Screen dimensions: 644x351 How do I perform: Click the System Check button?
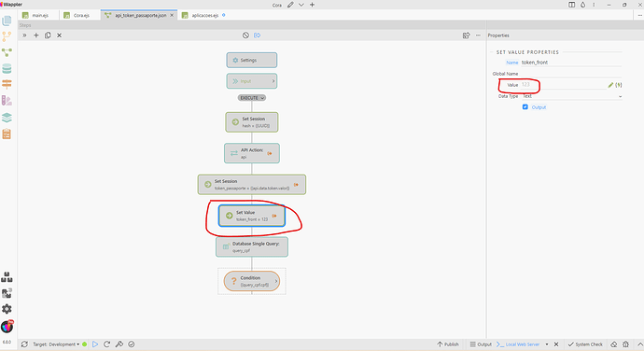pos(585,344)
